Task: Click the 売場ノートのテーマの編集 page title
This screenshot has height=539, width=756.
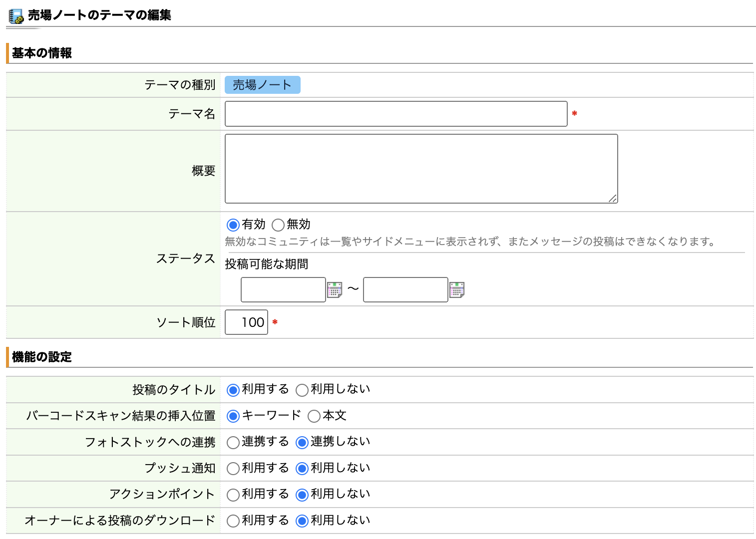Action: pyautogui.click(x=99, y=15)
